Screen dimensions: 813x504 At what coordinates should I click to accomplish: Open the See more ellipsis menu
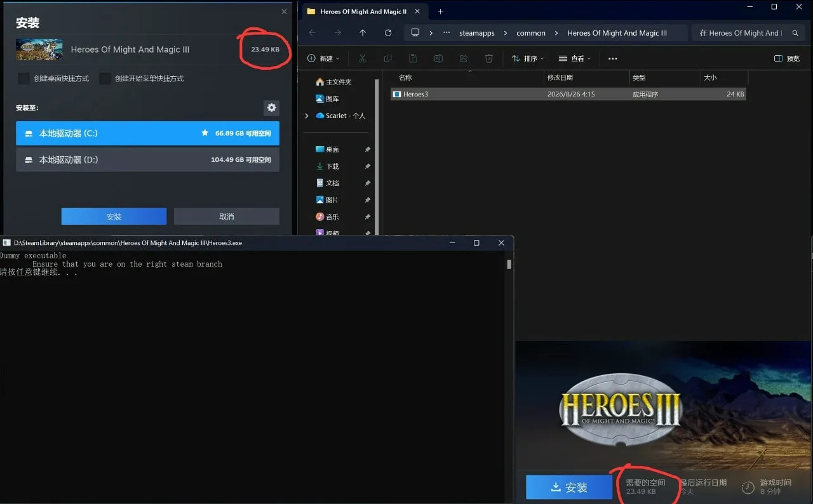[x=613, y=58]
